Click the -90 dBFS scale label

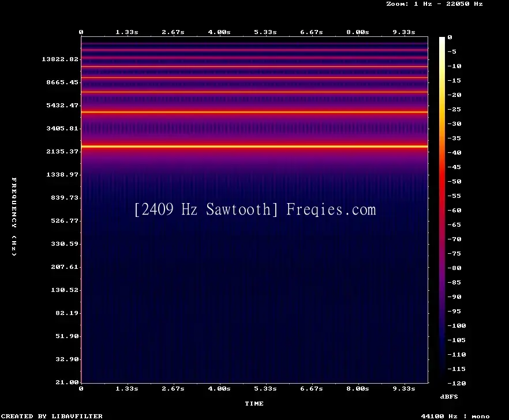tap(454, 297)
